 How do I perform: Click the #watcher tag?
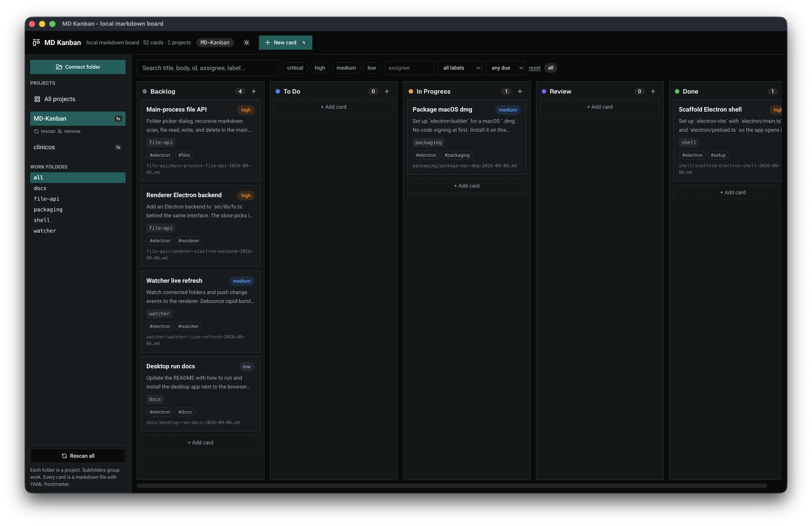[x=188, y=326]
